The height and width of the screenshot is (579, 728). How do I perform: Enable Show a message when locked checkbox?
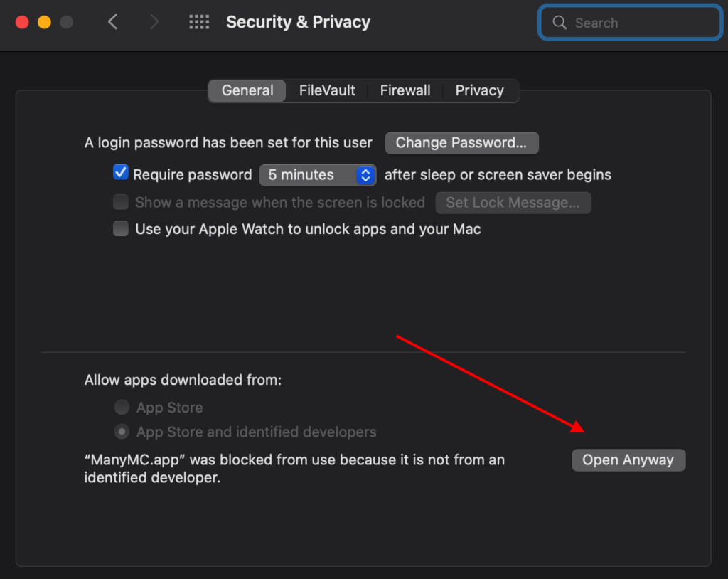121,202
